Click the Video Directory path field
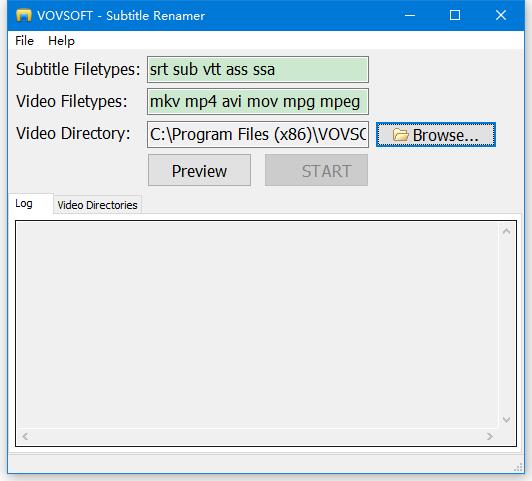This screenshot has width=532, height=481. coord(258,134)
